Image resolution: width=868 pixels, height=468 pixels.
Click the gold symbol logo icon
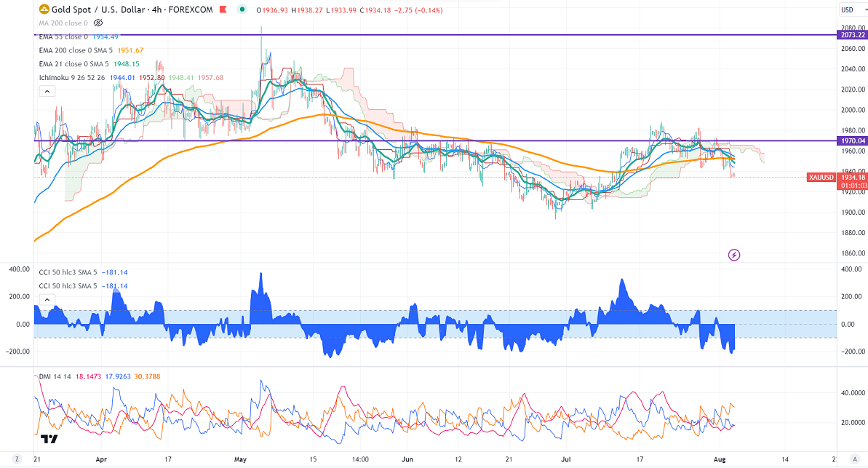click(44, 9)
